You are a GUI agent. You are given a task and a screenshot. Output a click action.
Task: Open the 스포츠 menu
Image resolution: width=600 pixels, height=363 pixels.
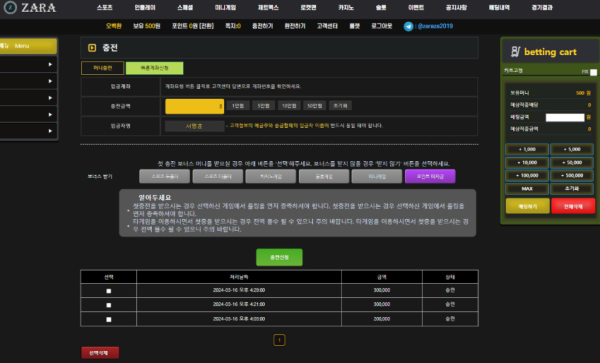(104, 8)
